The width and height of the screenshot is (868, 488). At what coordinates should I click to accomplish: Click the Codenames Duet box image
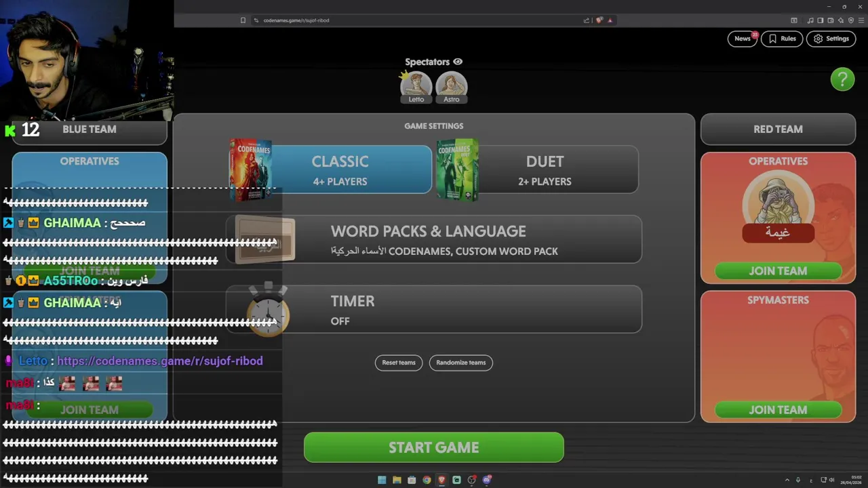click(458, 169)
